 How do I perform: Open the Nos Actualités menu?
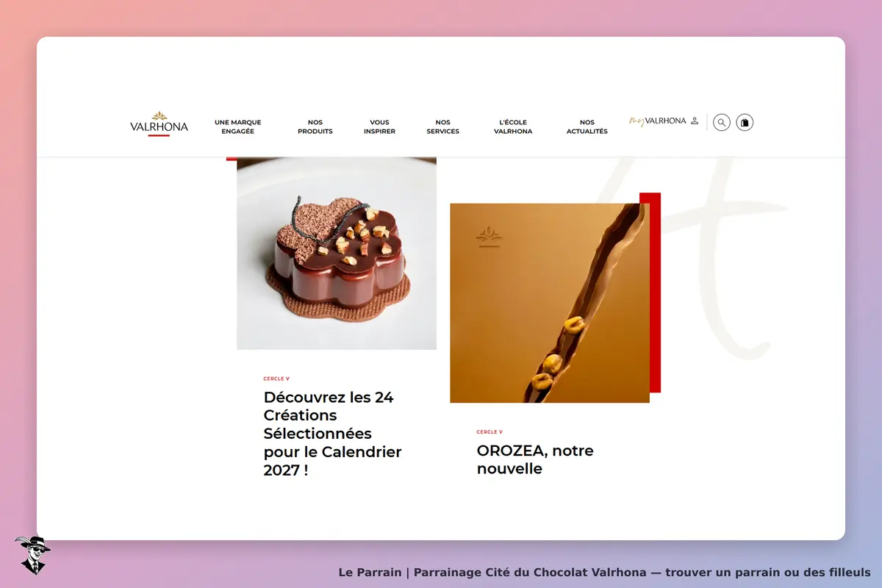pos(587,126)
